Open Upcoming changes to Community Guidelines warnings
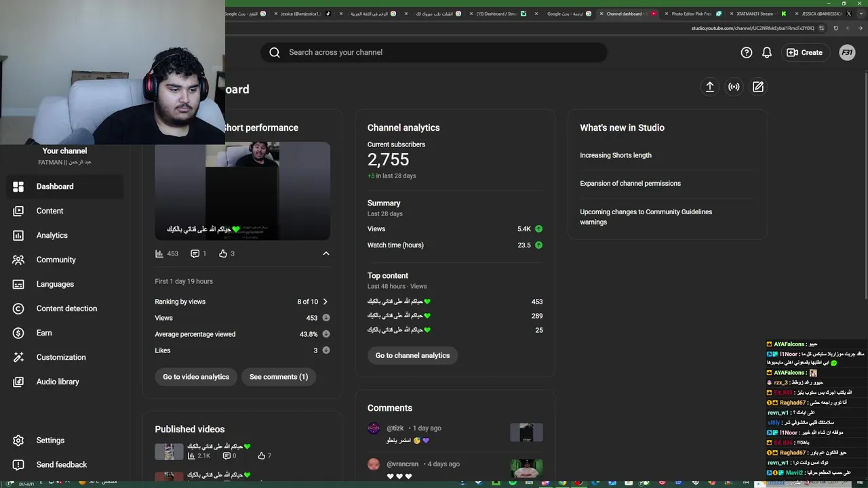 (x=646, y=217)
